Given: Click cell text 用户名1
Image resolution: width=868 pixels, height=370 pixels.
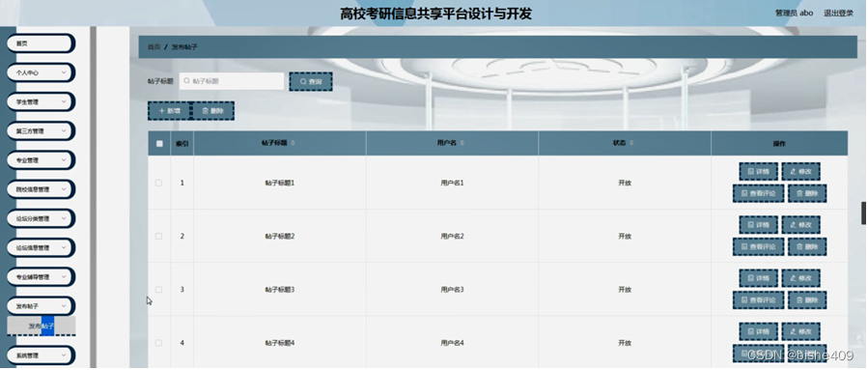Looking at the screenshot, I should (452, 183).
